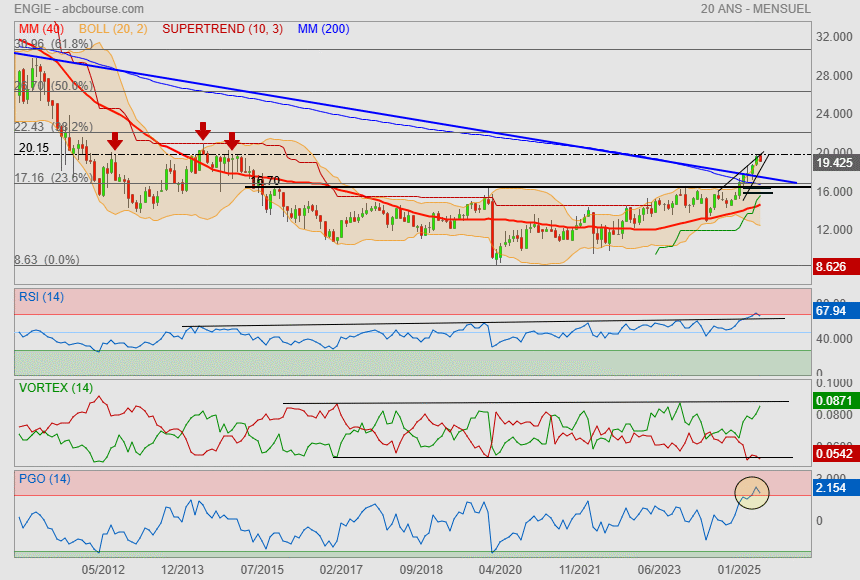This screenshot has height=580, width=860.
Task: Click the green 0.0871 Vortex value tag
Action: coord(835,400)
